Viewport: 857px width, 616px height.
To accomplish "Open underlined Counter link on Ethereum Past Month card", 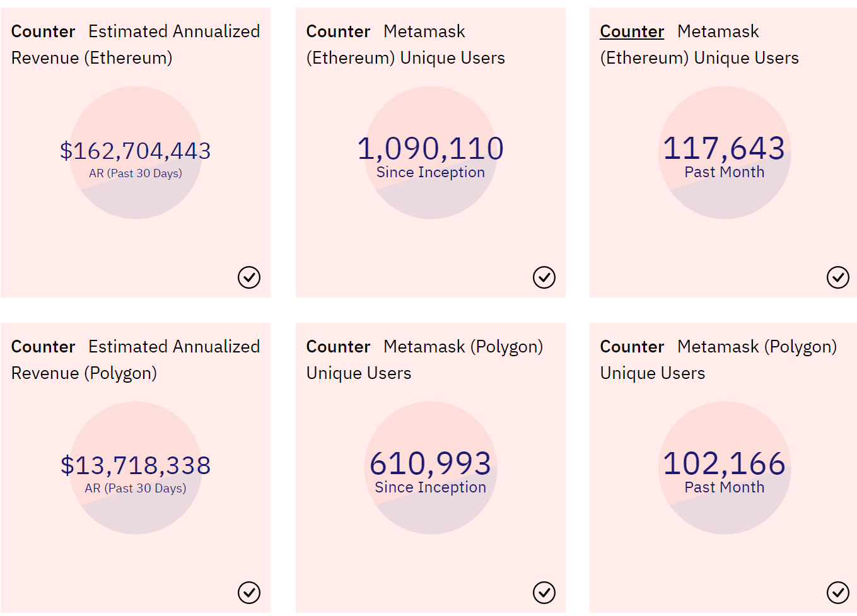I will pyautogui.click(x=632, y=32).
